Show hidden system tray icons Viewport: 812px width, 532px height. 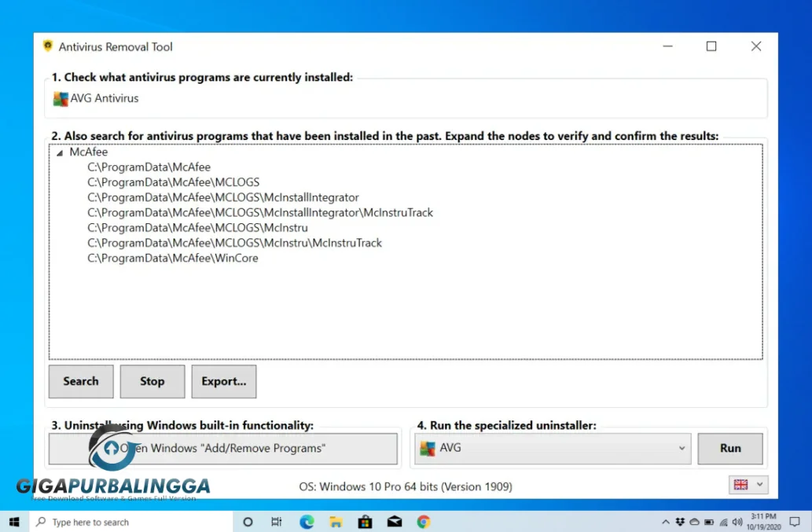point(666,522)
